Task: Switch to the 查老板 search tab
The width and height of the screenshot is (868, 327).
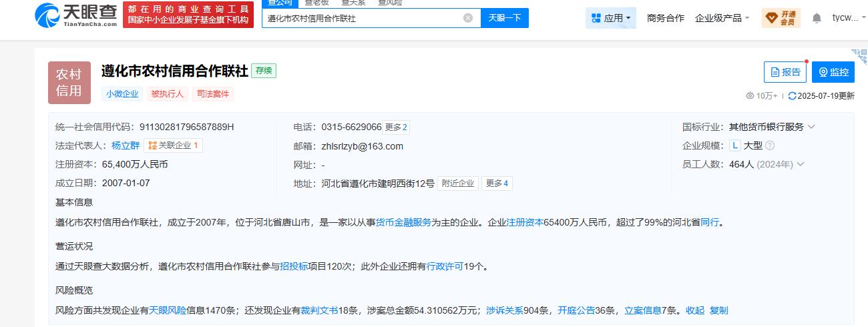Action: [x=317, y=3]
